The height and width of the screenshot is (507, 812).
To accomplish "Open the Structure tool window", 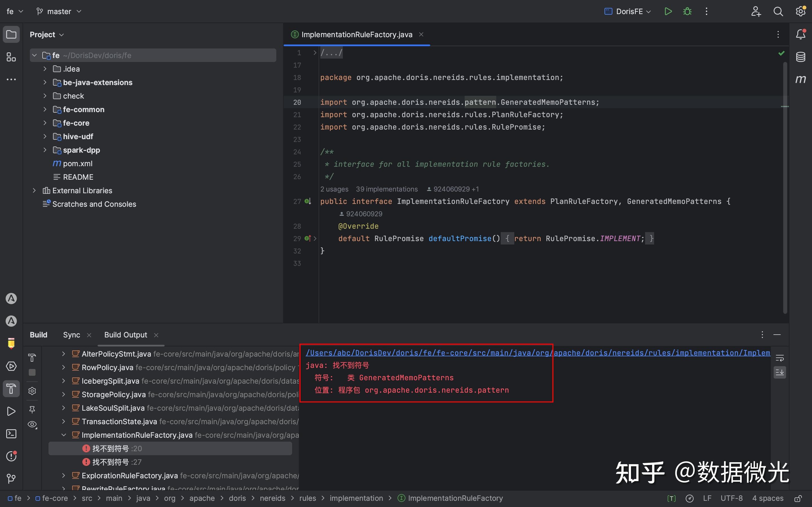I will tap(11, 57).
